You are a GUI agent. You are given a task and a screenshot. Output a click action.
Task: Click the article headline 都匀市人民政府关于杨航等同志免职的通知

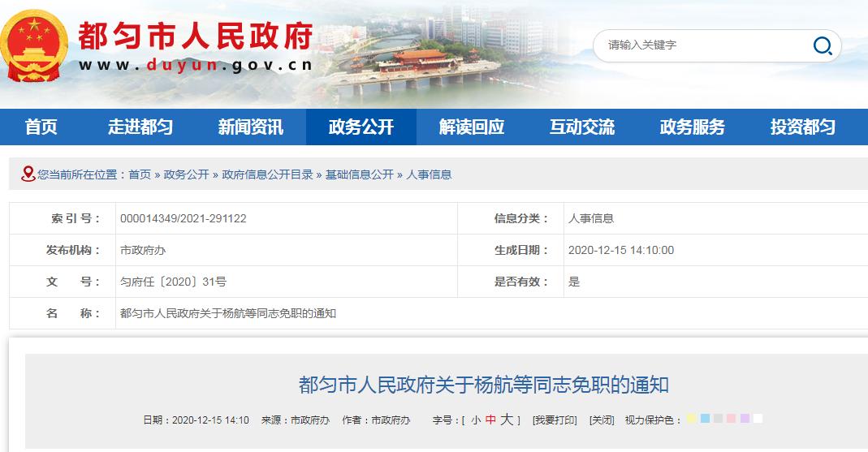[484, 385]
